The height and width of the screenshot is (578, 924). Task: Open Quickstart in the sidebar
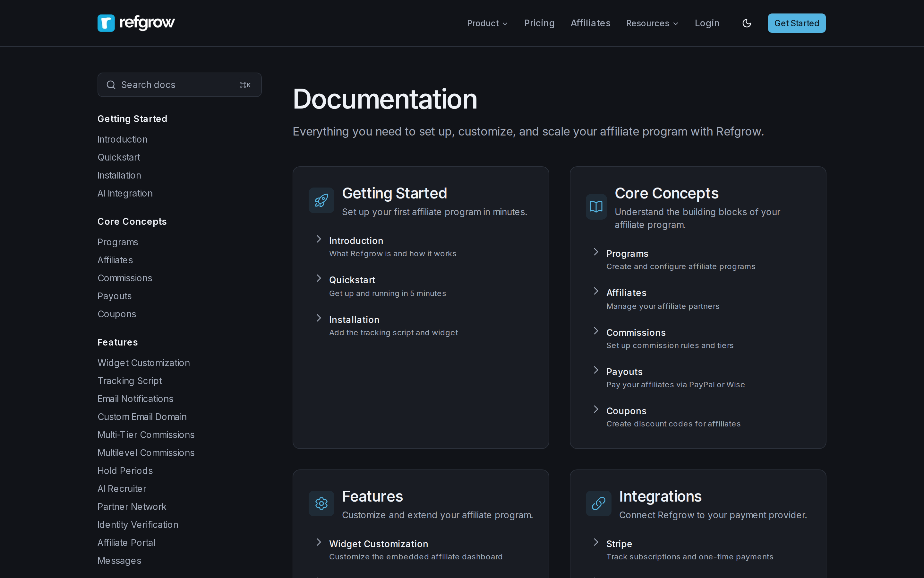click(119, 157)
